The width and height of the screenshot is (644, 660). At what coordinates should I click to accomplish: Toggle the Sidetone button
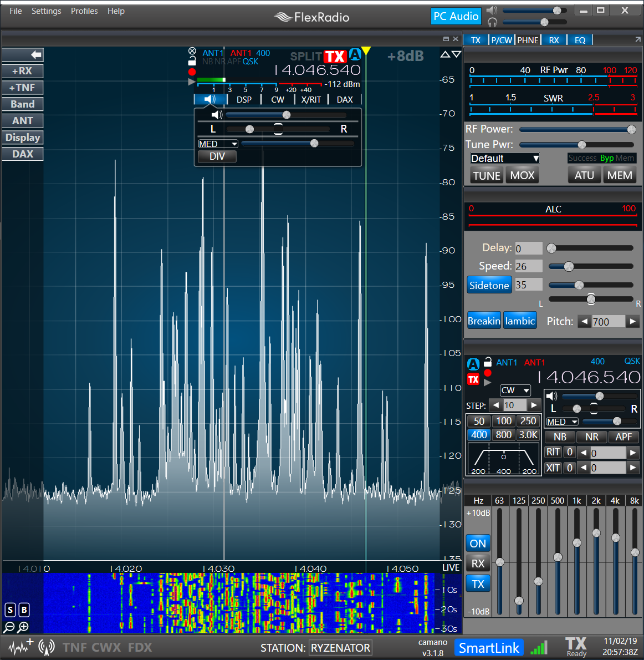click(x=488, y=285)
